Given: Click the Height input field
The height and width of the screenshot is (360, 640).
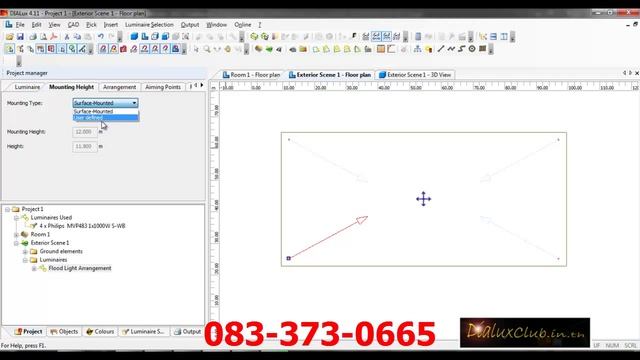Looking at the screenshot, I should pos(85,146).
